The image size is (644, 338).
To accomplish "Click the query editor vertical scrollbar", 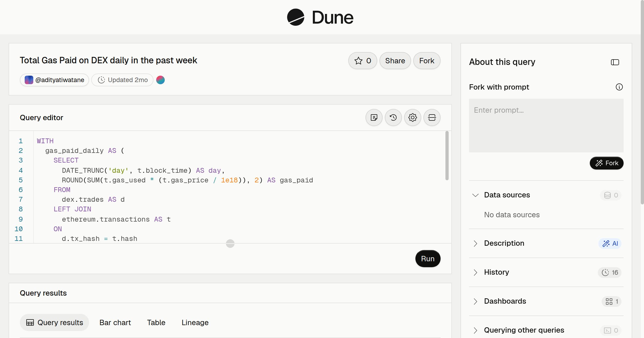I will (447, 156).
